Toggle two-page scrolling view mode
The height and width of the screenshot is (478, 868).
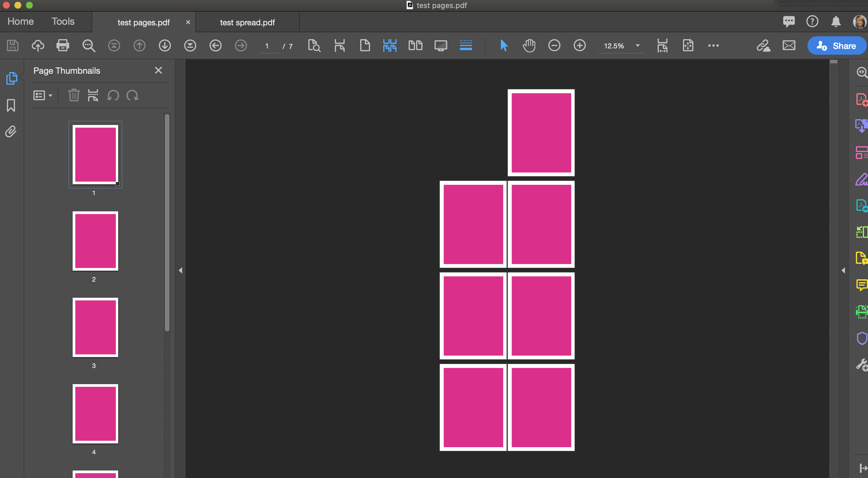point(390,45)
